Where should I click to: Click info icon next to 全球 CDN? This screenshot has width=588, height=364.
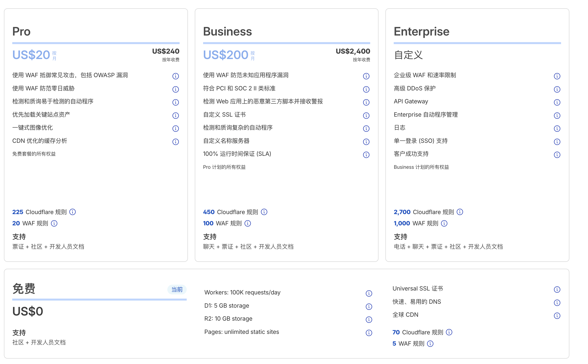click(557, 316)
